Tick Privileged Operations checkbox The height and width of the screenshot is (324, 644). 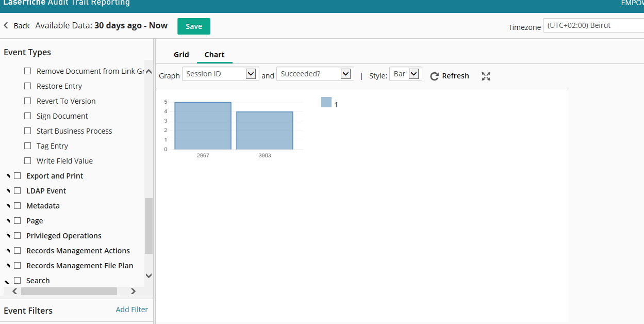(x=17, y=236)
